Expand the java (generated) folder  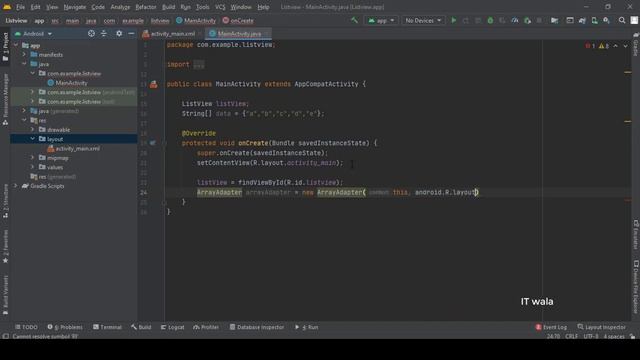pyautogui.click(x=24, y=111)
